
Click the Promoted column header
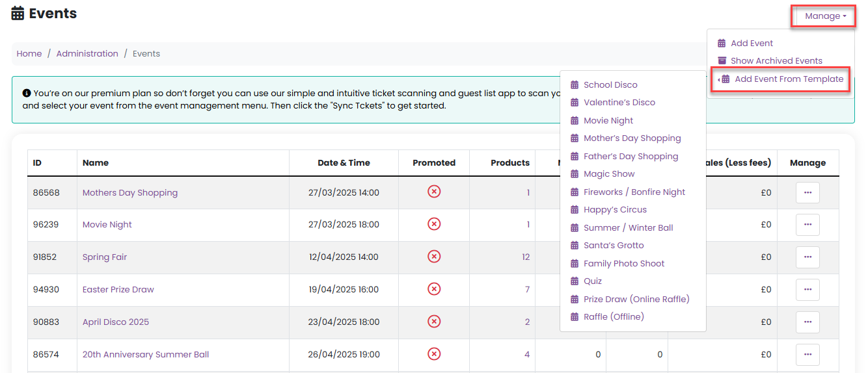tap(434, 163)
